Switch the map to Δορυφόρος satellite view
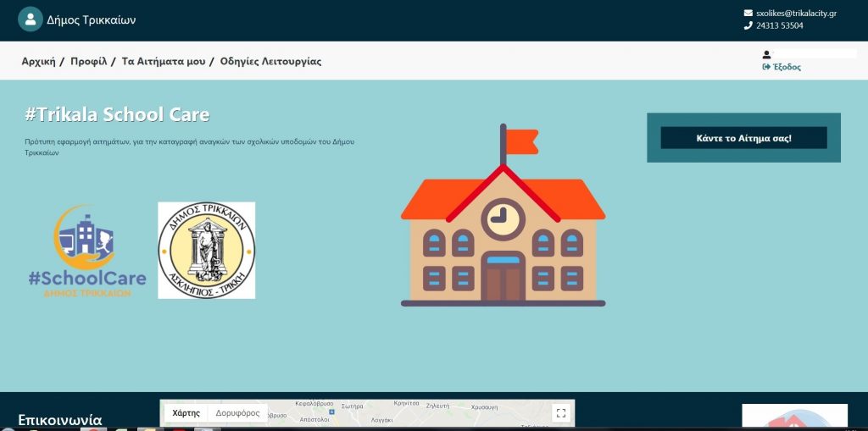 (237, 413)
